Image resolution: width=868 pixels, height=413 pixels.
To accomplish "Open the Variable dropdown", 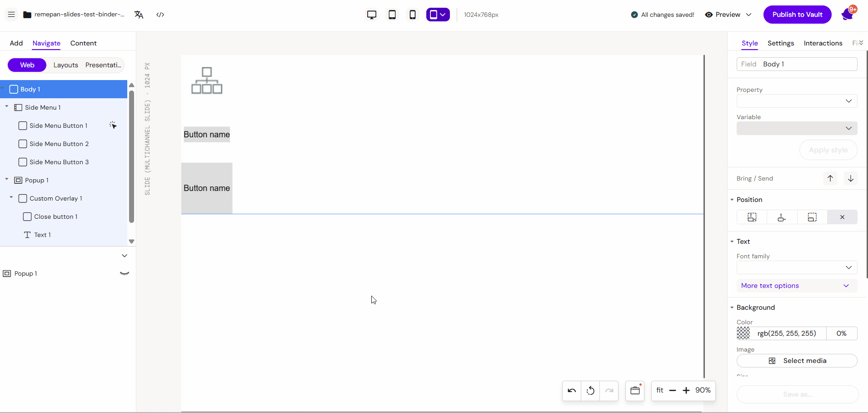I will [797, 128].
